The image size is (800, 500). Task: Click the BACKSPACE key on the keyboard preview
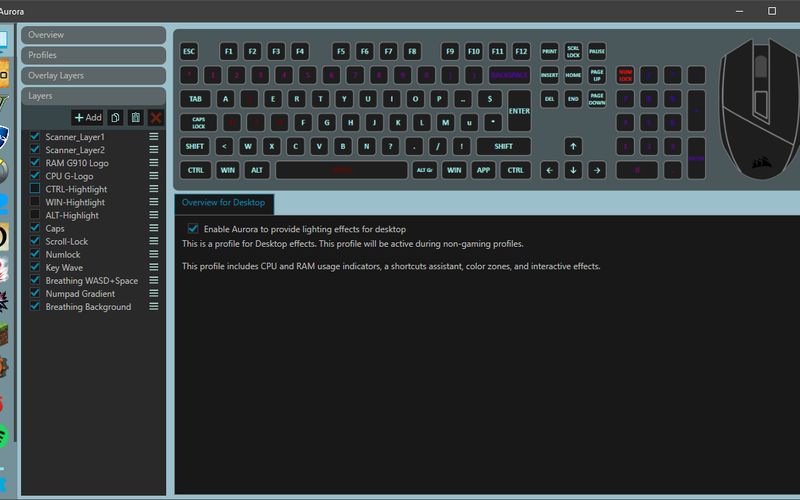(510, 76)
